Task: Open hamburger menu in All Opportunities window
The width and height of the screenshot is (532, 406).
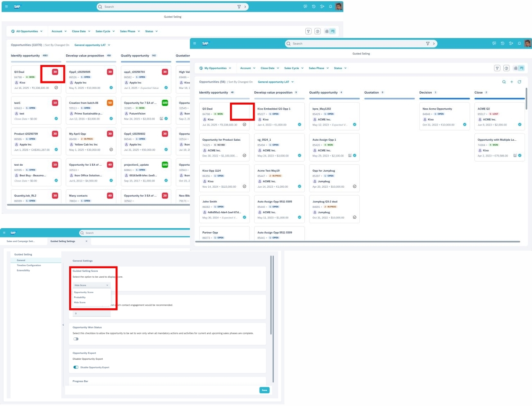Action: click(x=6, y=7)
